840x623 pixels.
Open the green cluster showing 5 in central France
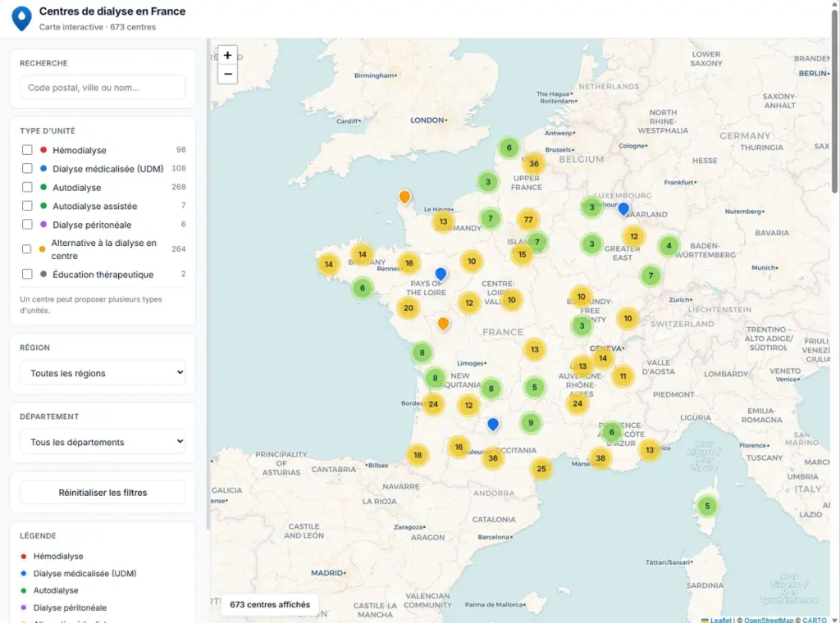(534, 387)
